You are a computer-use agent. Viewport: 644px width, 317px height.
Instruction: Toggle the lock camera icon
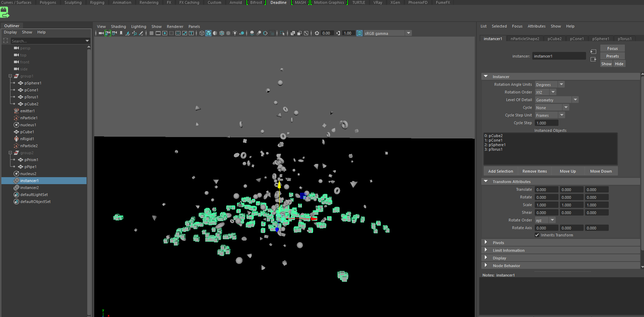pyautogui.click(x=108, y=33)
